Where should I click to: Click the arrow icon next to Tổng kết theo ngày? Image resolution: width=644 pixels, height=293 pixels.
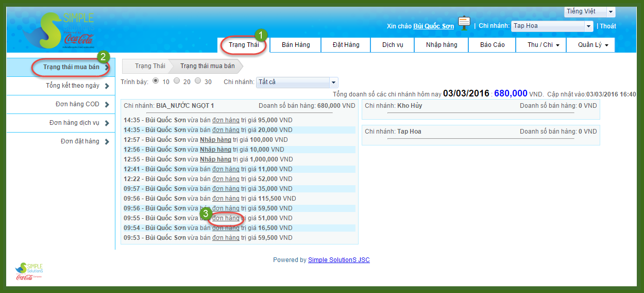click(107, 86)
